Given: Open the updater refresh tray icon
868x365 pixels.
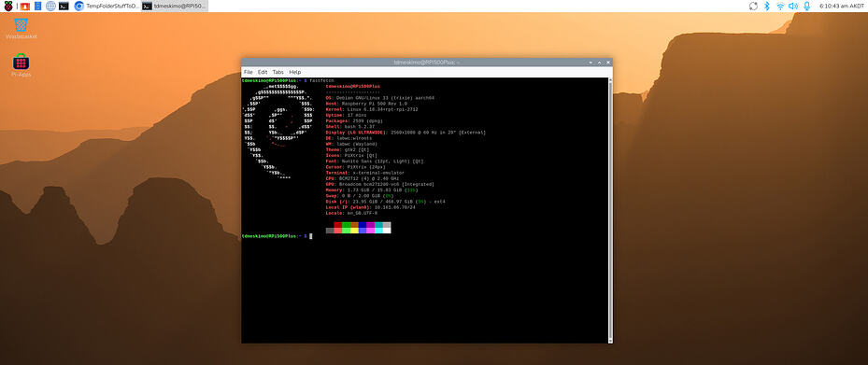Looking at the screenshot, I should 753,7.
